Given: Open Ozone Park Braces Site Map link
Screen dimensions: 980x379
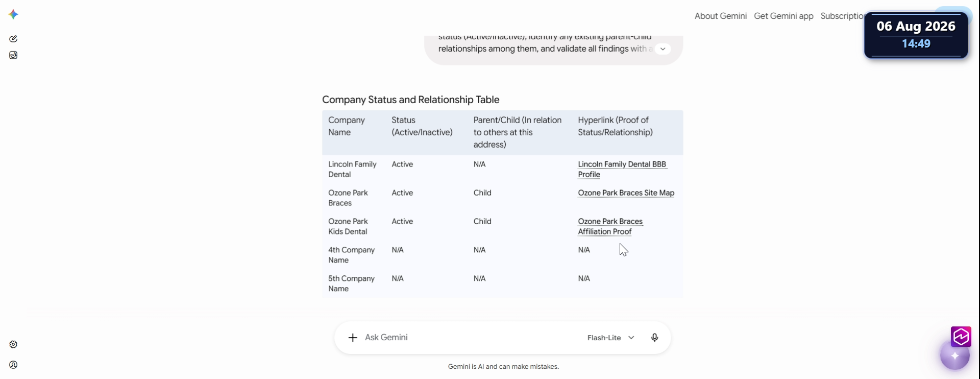Looking at the screenshot, I should pos(626,193).
